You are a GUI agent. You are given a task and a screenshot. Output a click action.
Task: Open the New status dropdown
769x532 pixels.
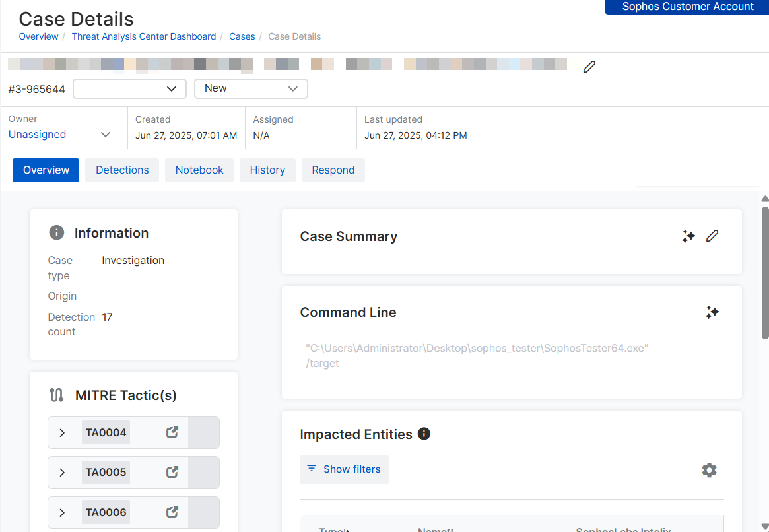(x=251, y=88)
